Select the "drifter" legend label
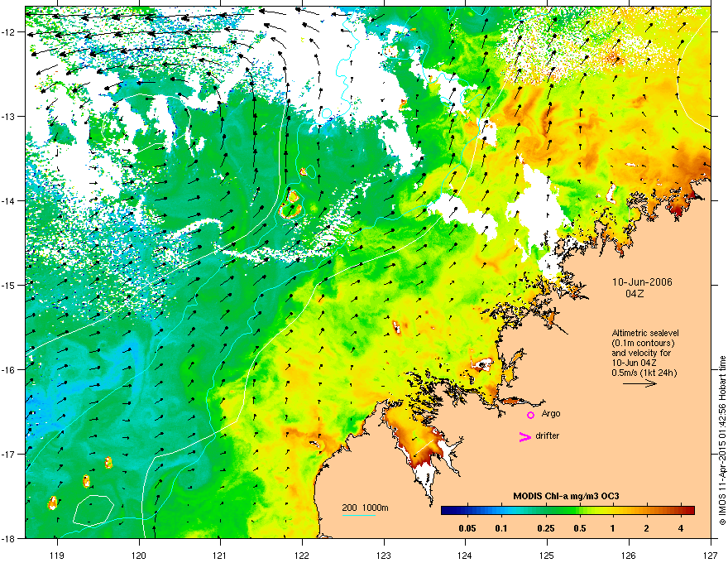This screenshot has width=728, height=563. [548, 435]
